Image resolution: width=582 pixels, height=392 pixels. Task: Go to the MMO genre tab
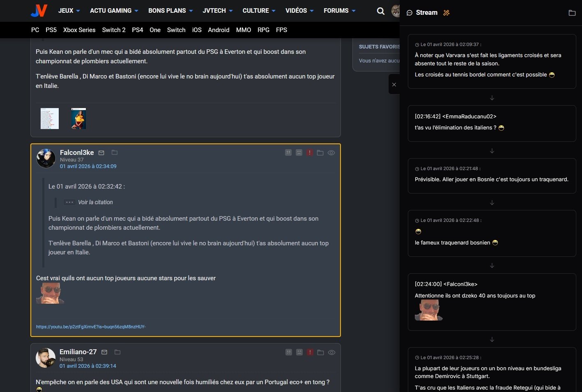coord(244,30)
